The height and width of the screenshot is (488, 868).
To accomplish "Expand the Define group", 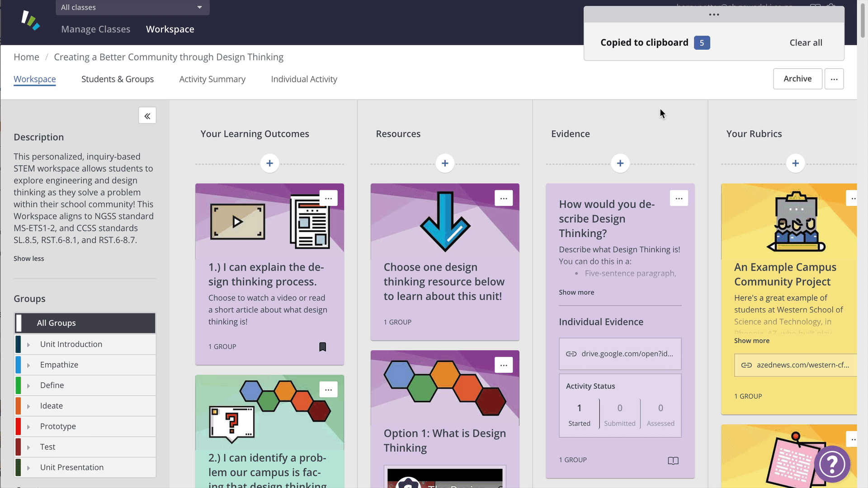I will click(x=28, y=386).
